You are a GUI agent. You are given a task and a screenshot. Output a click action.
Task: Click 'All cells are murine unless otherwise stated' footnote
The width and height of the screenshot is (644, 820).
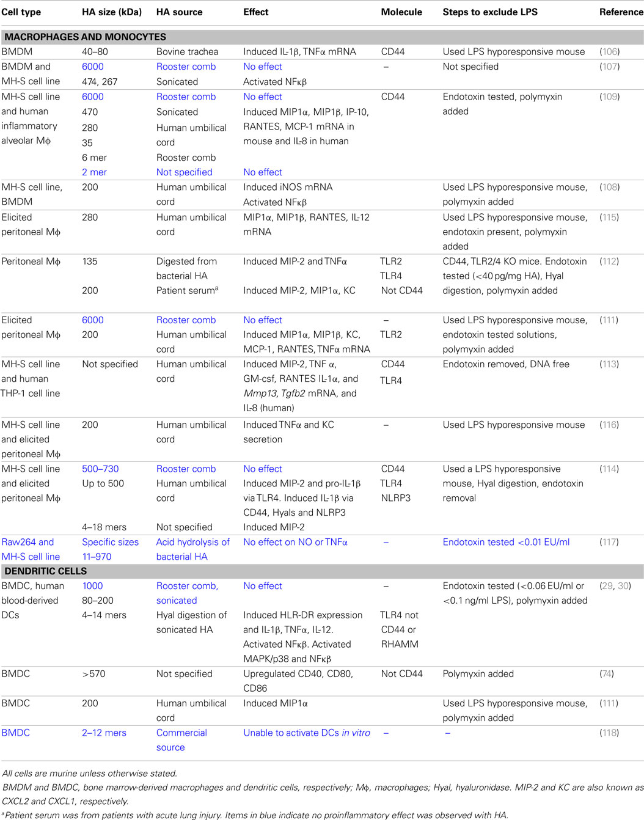[90, 773]
